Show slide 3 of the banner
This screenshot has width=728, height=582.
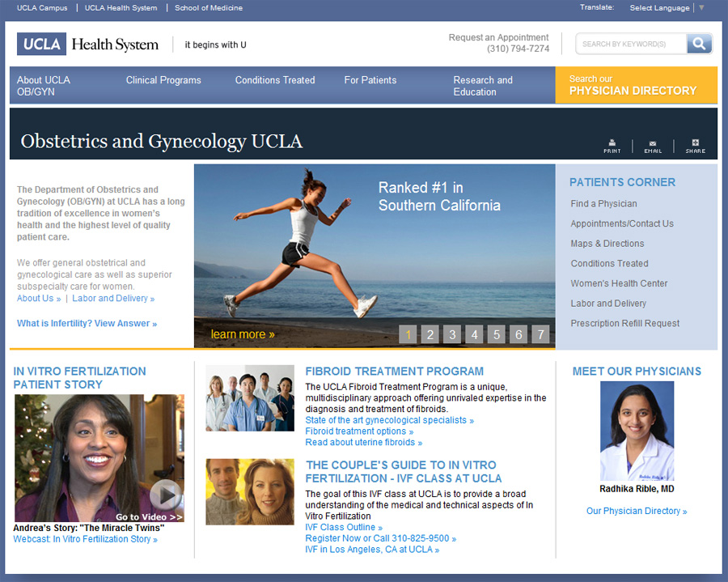tap(452, 334)
